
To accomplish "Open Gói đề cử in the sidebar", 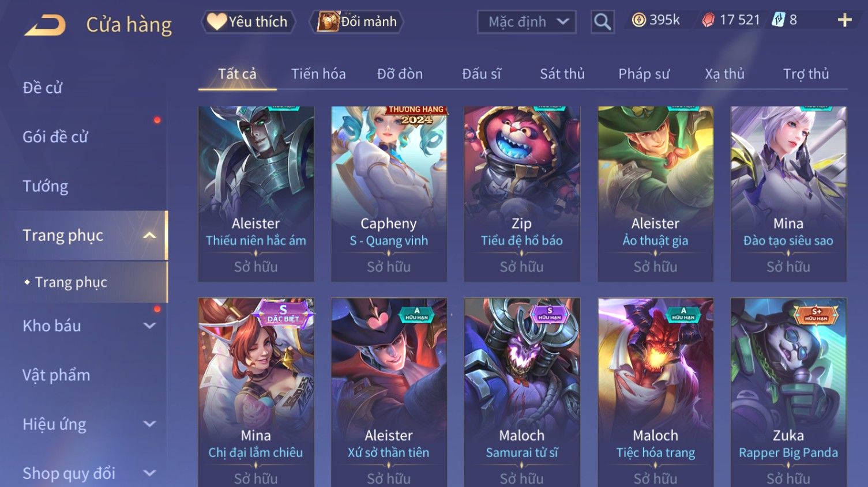I will [x=55, y=137].
